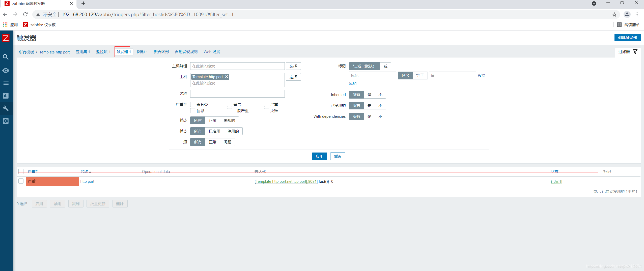Image resolution: width=644 pixels, height=271 pixels.
Task: Filter status to 停用的
Action: pyautogui.click(x=233, y=131)
